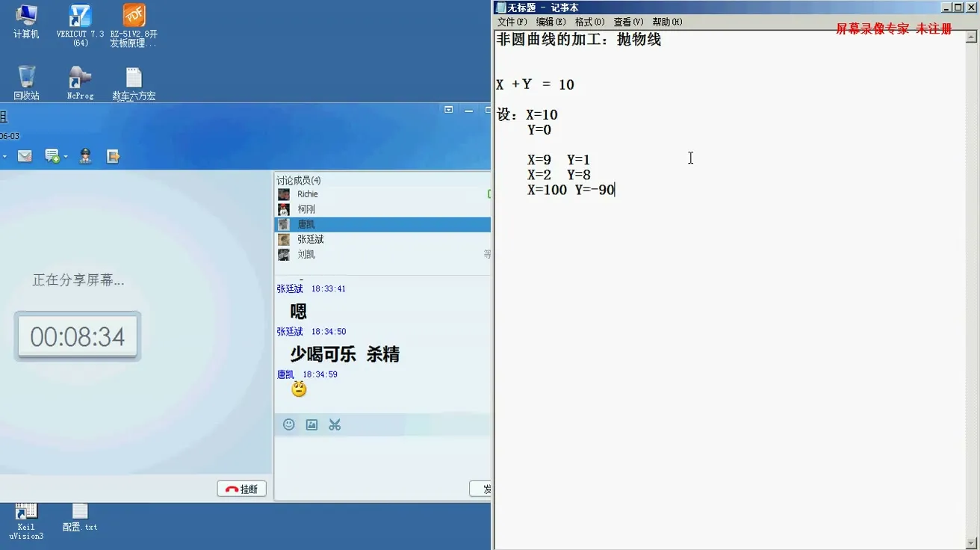Open the leftmost toolbar dropdown arrow
The height and width of the screenshot is (550, 980).
pos(4,156)
